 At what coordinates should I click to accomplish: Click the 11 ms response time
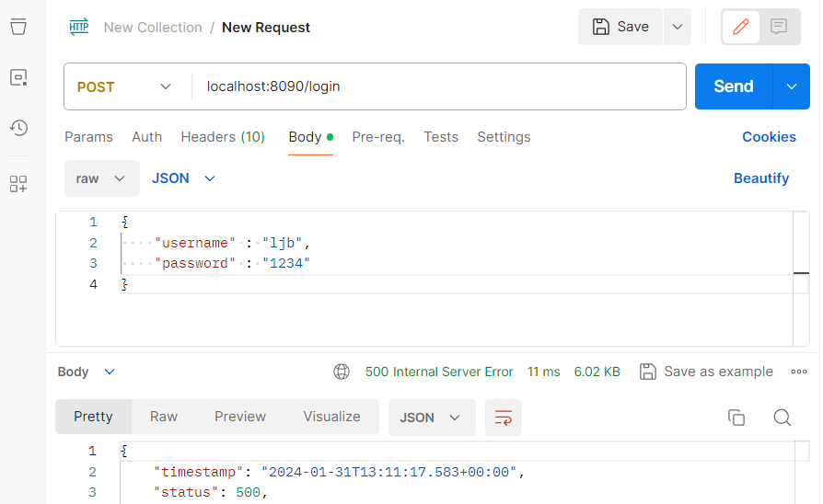click(544, 372)
